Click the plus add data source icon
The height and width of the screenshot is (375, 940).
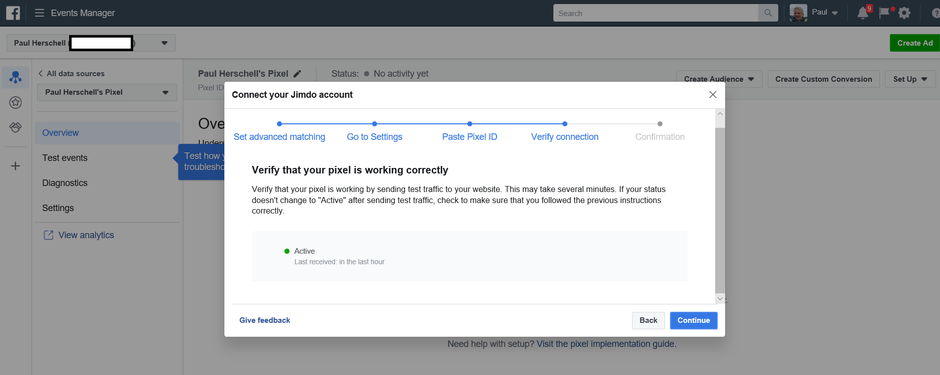16,166
